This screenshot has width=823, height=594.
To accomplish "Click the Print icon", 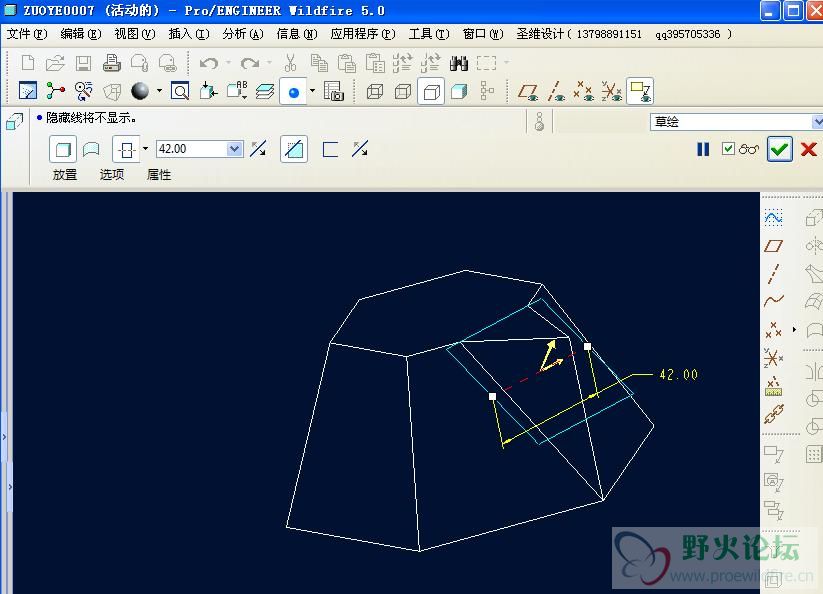I will point(111,63).
